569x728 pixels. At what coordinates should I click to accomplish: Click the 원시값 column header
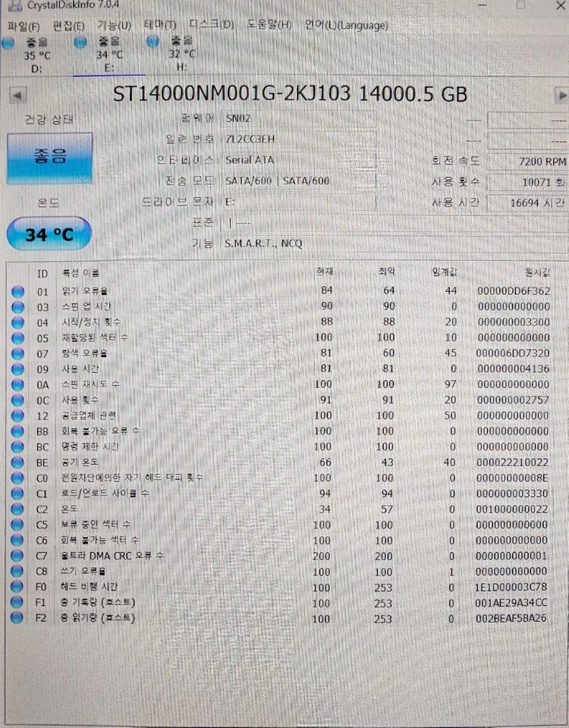pyautogui.click(x=537, y=272)
